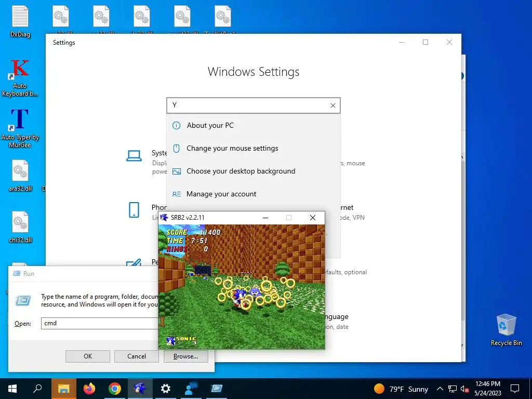This screenshot has width=532, height=399.
Task: Select chi32.dll desktop file
Action: coord(20,228)
